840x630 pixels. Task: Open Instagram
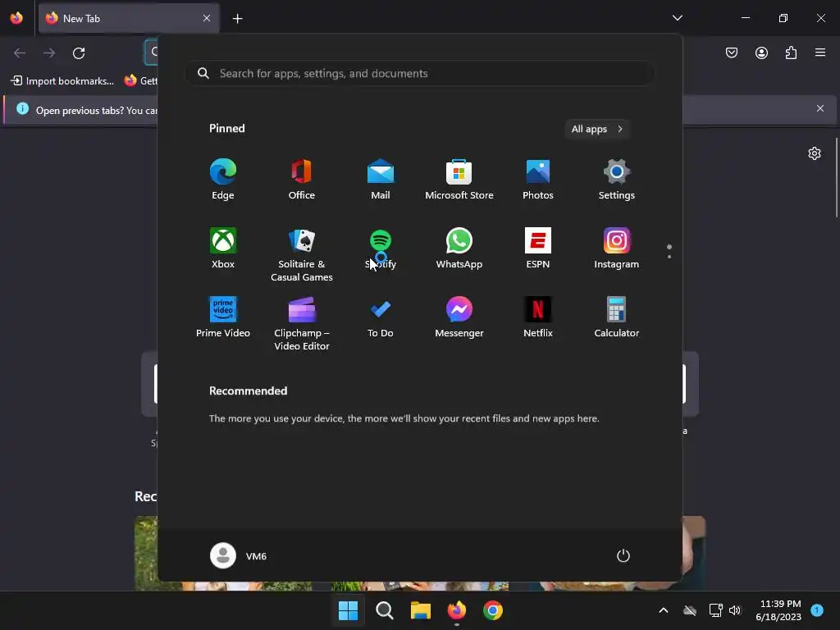point(617,248)
